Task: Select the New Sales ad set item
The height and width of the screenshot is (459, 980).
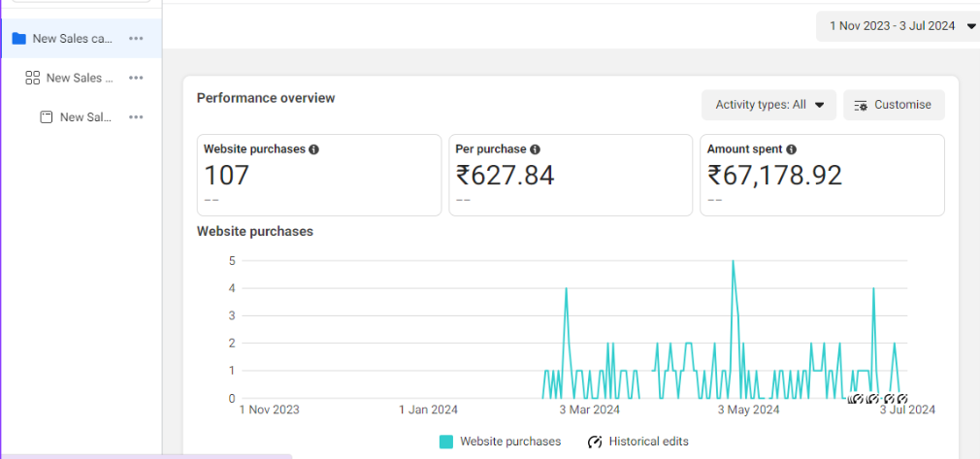Action: coord(80,78)
